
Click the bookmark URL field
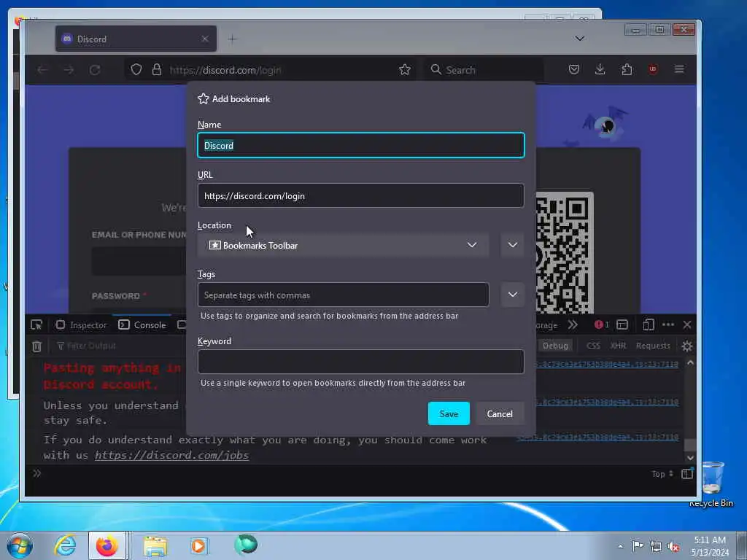click(x=360, y=195)
